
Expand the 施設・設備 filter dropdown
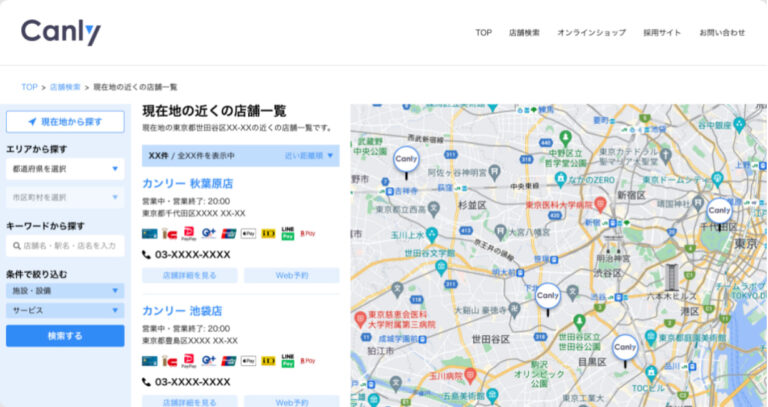(65, 291)
